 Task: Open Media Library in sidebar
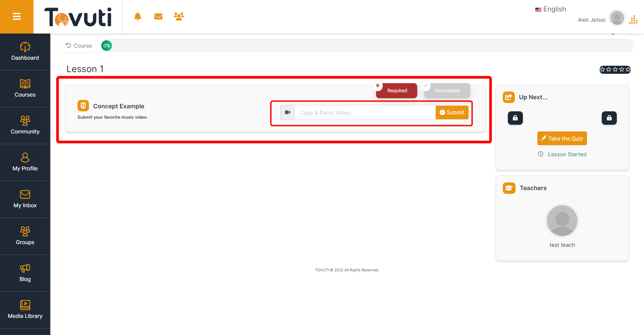coord(25,310)
